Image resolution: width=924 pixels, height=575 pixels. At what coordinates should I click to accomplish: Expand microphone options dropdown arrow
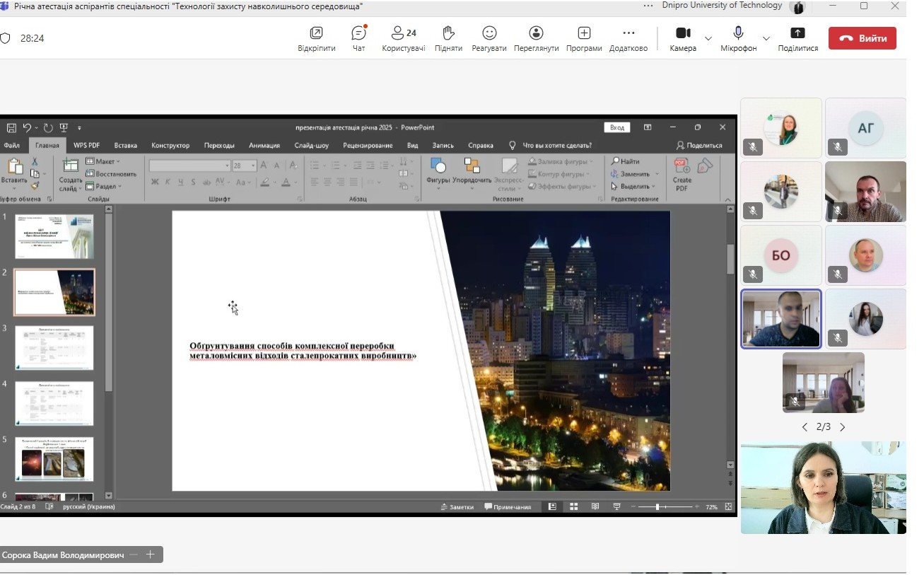coord(766,38)
